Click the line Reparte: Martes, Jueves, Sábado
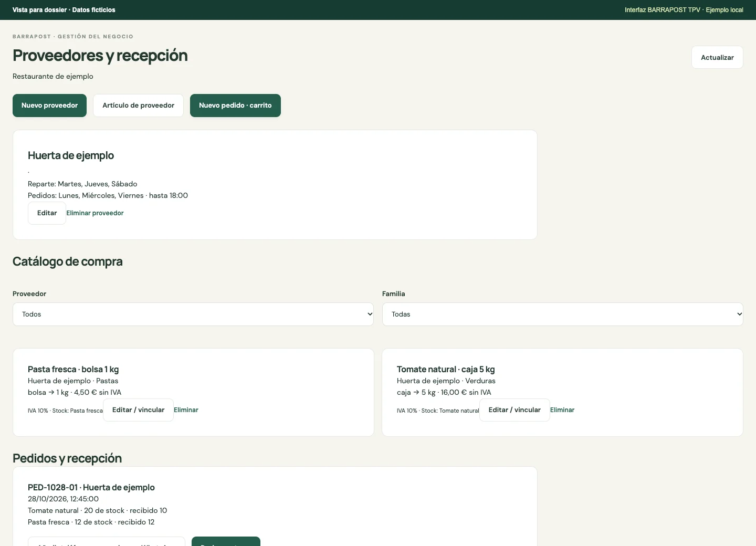Image resolution: width=756 pixels, height=546 pixels. coord(82,184)
